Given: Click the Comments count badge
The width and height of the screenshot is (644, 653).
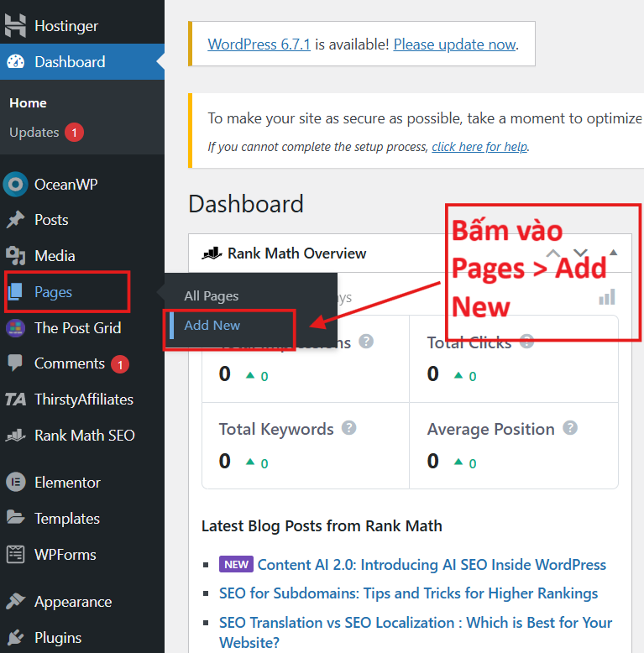Looking at the screenshot, I should pyautogui.click(x=120, y=364).
